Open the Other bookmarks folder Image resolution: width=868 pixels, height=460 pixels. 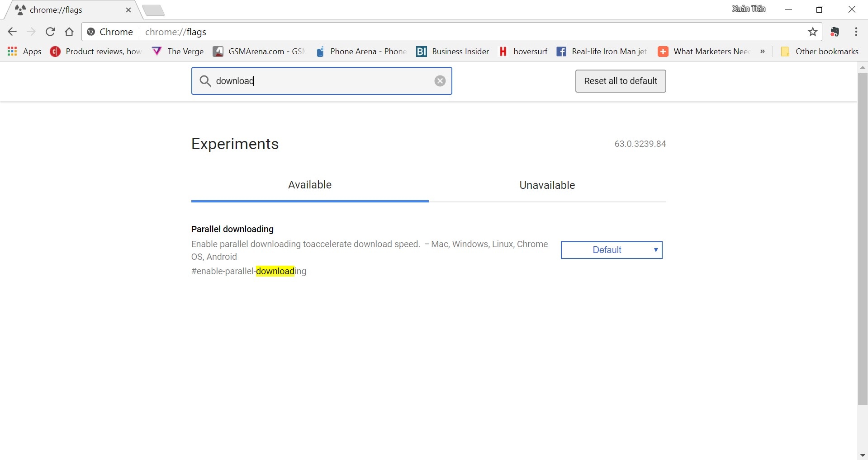click(x=820, y=51)
